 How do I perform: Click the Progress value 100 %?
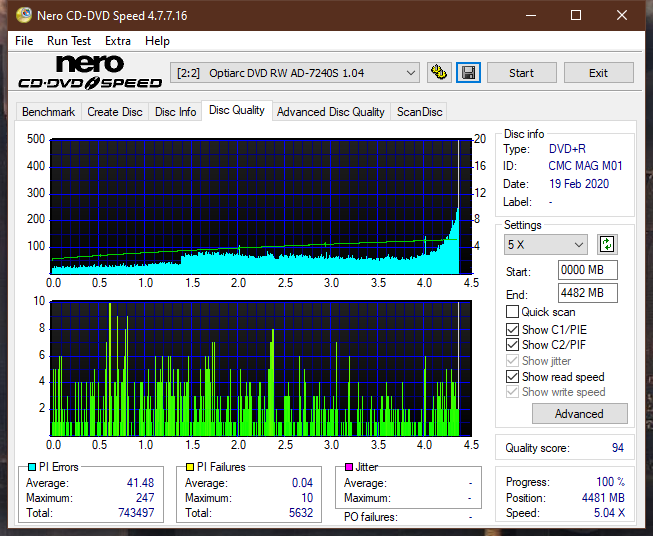point(611,482)
